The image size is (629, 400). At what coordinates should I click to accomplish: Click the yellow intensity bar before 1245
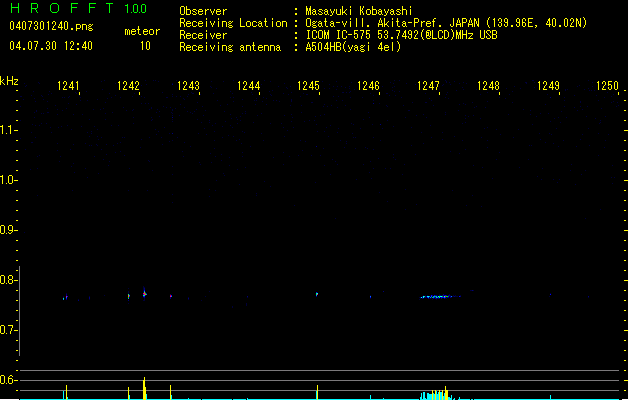click(317, 392)
